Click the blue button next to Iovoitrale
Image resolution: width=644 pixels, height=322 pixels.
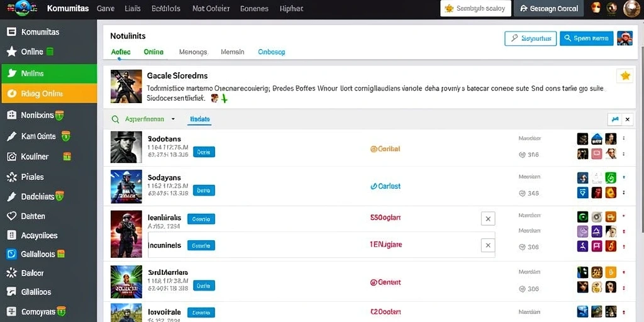tap(201, 312)
